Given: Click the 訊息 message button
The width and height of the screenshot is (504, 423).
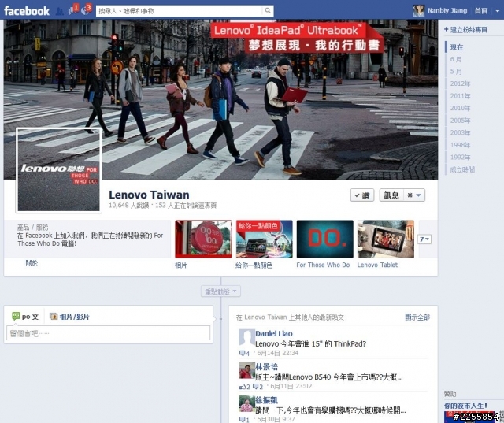Looking at the screenshot, I should (x=391, y=195).
